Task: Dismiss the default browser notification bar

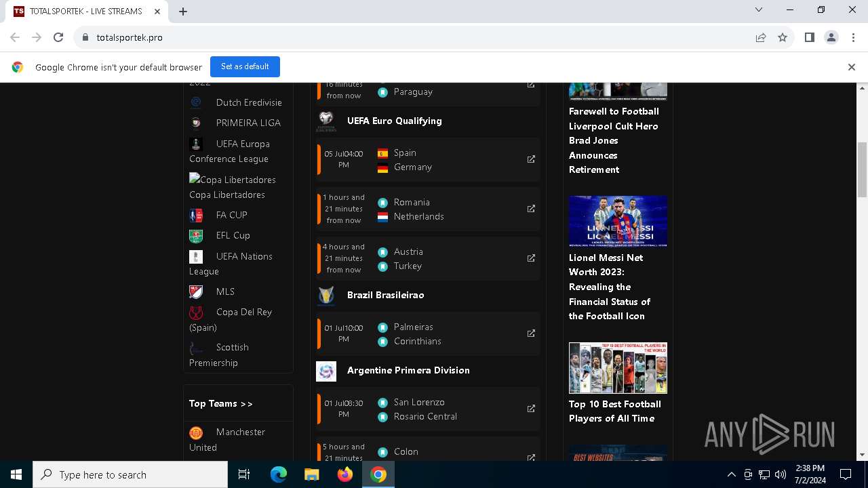Action: 851,67
